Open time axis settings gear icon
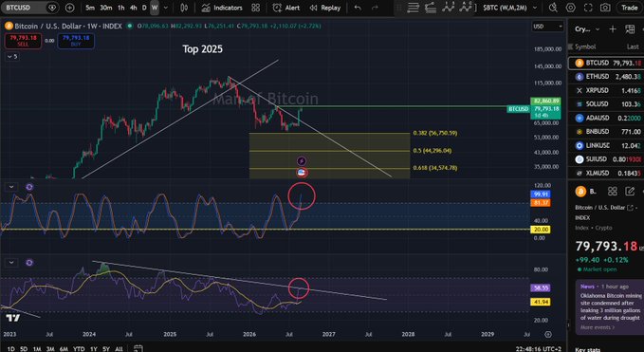This screenshot has width=644, height=352. point(548,334)
